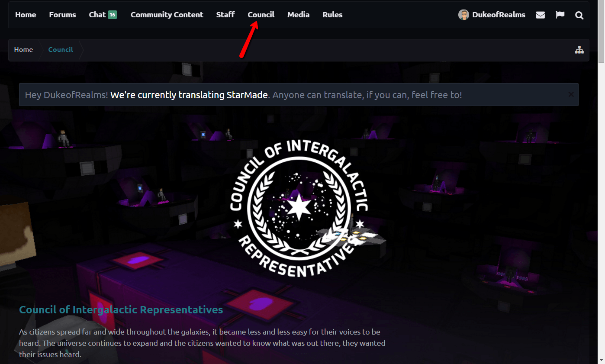
Task: Go to the Forums tab
Action: 62,15
